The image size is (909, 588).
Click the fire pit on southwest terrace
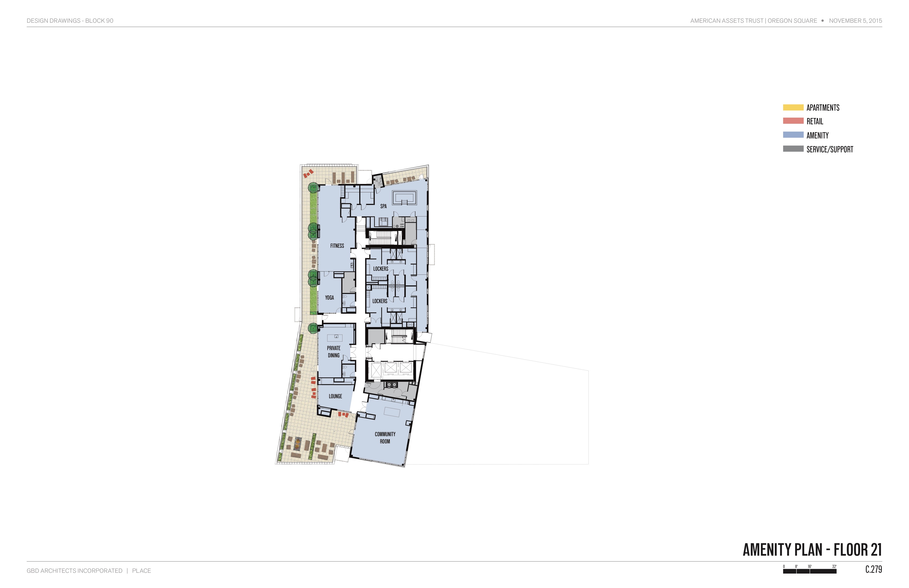[298, 444]
